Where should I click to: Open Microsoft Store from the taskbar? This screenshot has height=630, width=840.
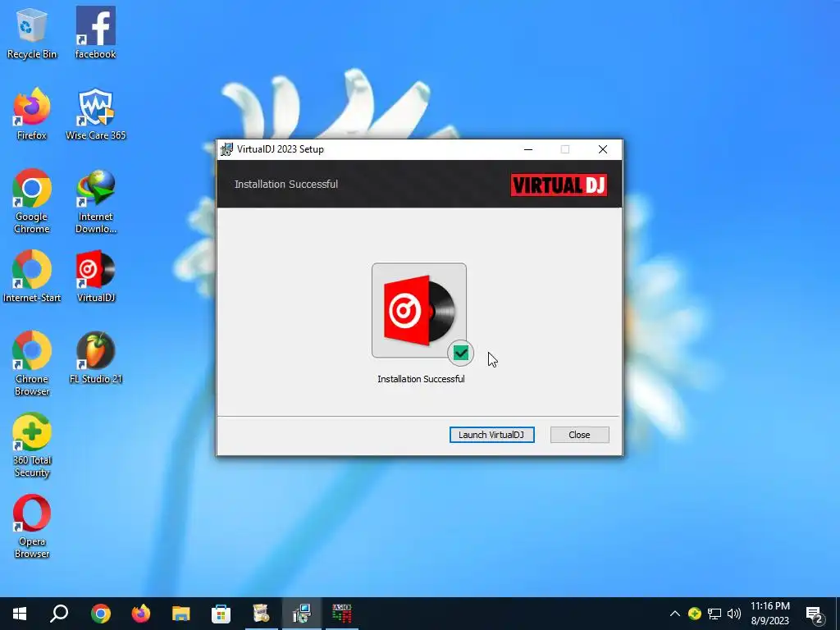[221, 614]
